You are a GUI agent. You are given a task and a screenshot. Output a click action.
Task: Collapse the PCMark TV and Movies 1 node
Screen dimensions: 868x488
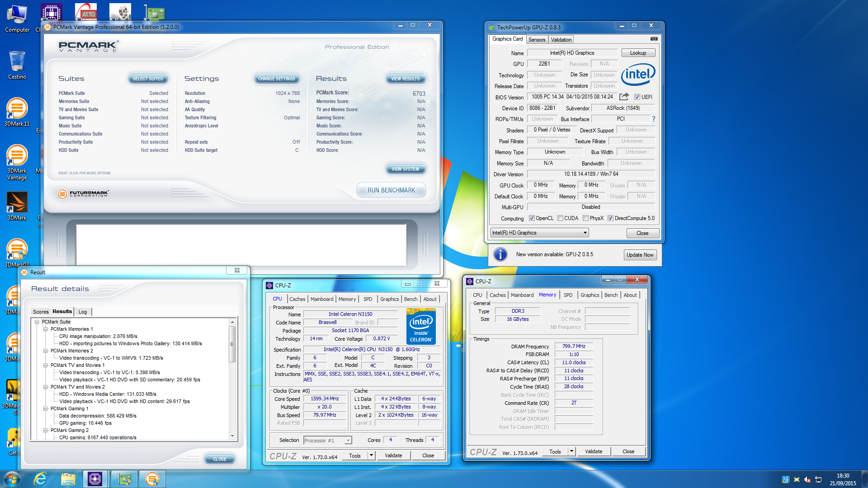pyautogui.click(x=46, y=366)
